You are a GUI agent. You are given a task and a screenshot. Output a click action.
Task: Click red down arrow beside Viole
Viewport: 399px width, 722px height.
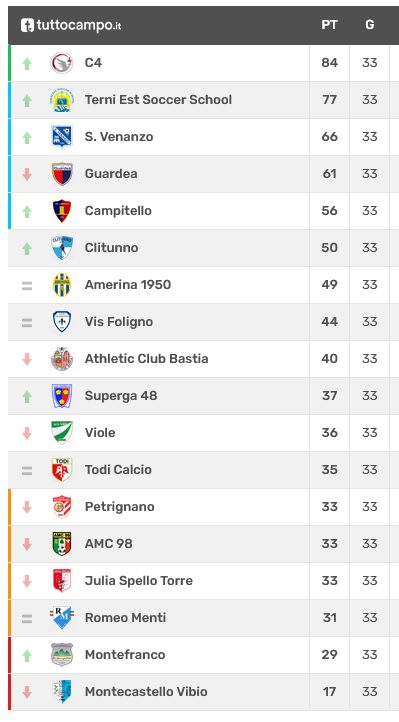27,433
